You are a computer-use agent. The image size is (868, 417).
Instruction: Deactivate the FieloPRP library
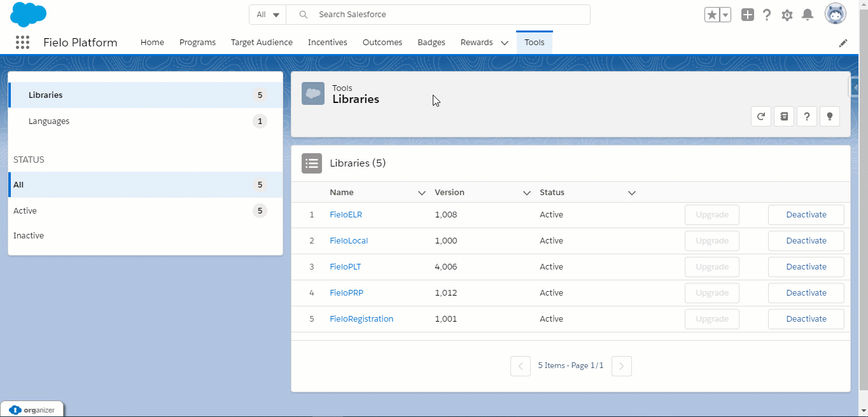pyautogui.click(x=806, y=293)
